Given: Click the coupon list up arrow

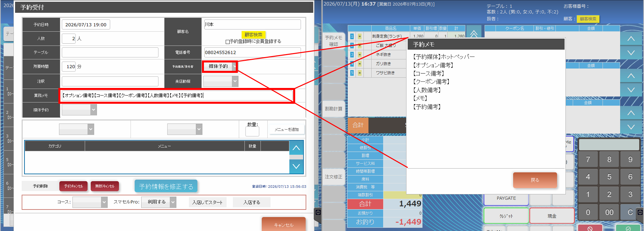Looking at the screenshot, I should point(631,39).
